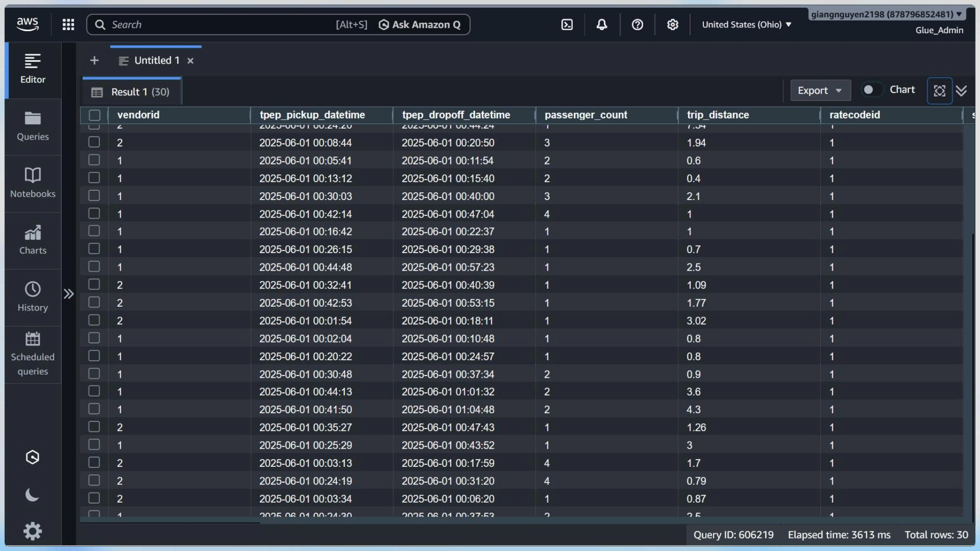
Task: Click dropoff cell 2025-06-01 01:04:48
Action: (448, 409)
